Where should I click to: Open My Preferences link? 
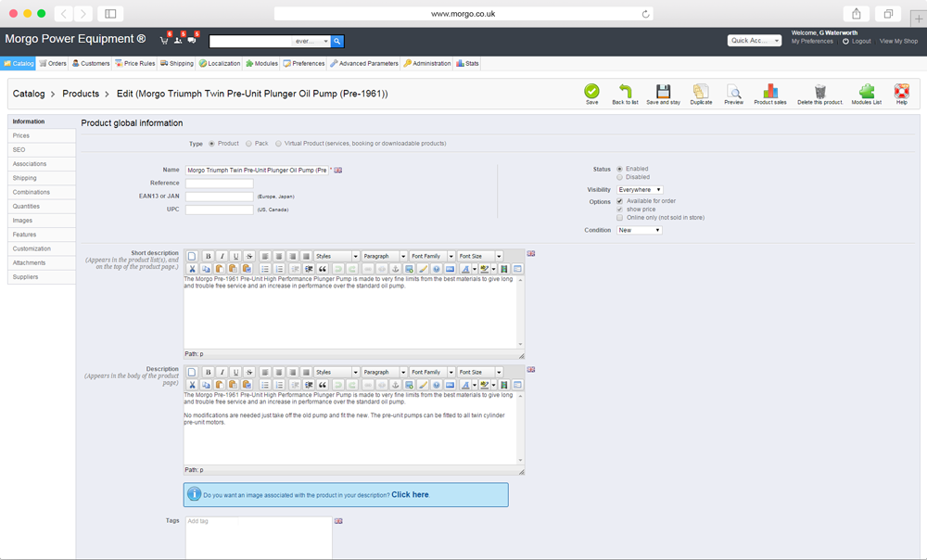coord(812,42)
